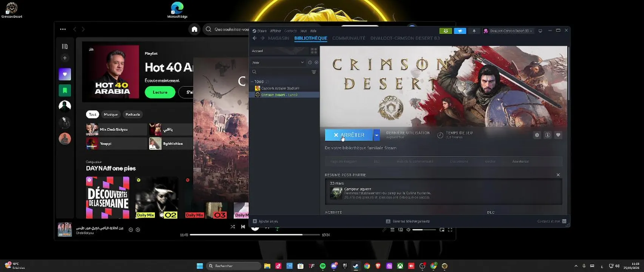This screenshot has width=644, height=272.
Task: Stop game with Arrêter button
Action: tap(349, 135)
